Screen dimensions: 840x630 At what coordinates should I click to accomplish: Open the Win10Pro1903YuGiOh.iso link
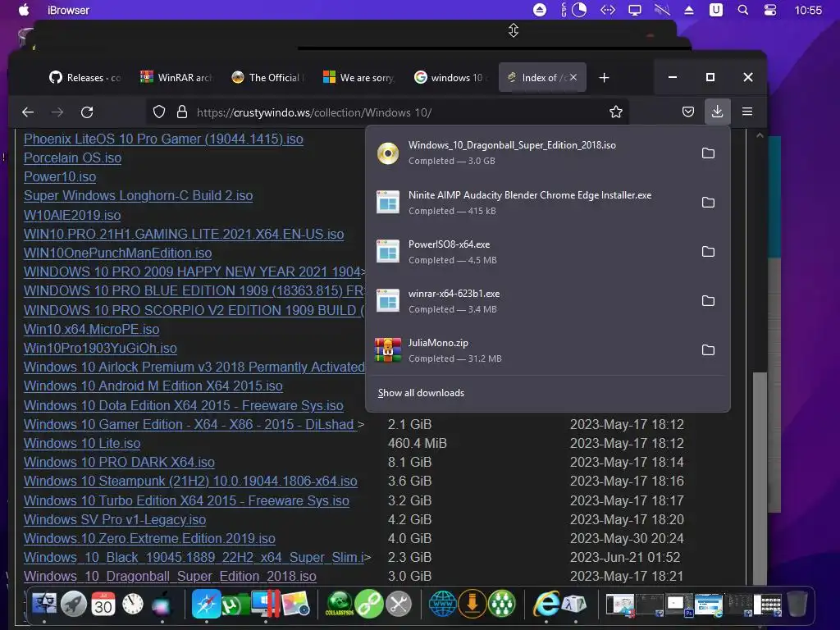tap(100, 348)
